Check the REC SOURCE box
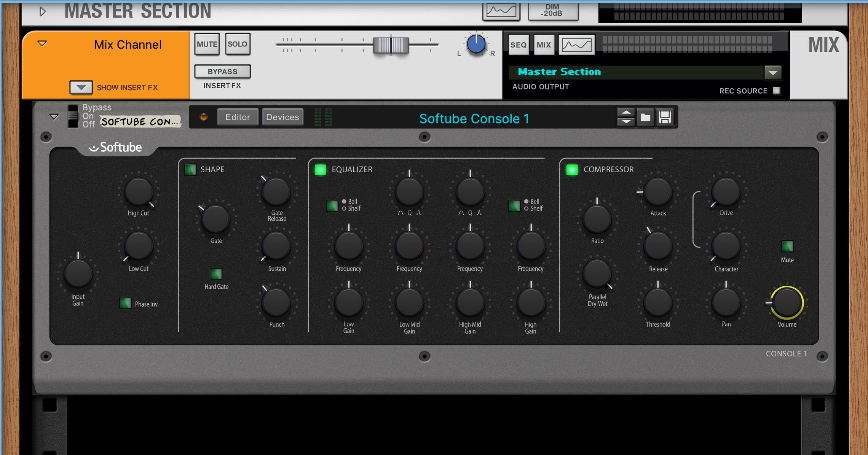 (777, 91)
